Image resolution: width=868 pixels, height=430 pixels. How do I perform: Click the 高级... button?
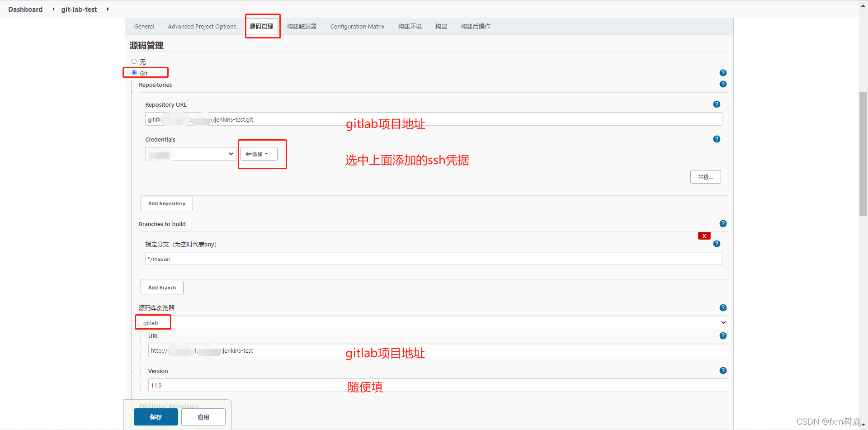click(x=705, y=177)
